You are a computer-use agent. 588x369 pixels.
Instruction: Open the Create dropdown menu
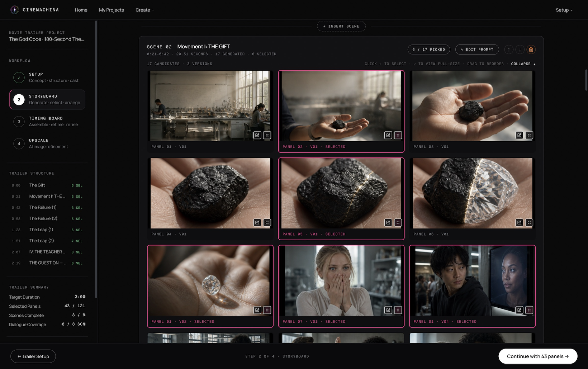(x=144, y=10)
